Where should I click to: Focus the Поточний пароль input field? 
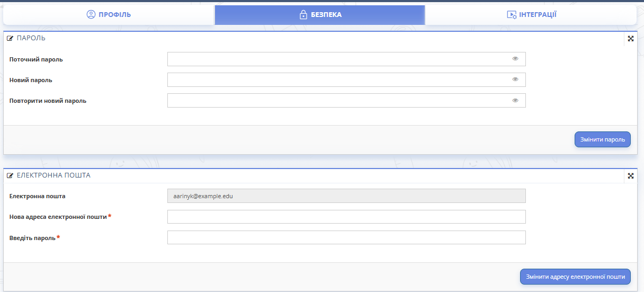339,59
